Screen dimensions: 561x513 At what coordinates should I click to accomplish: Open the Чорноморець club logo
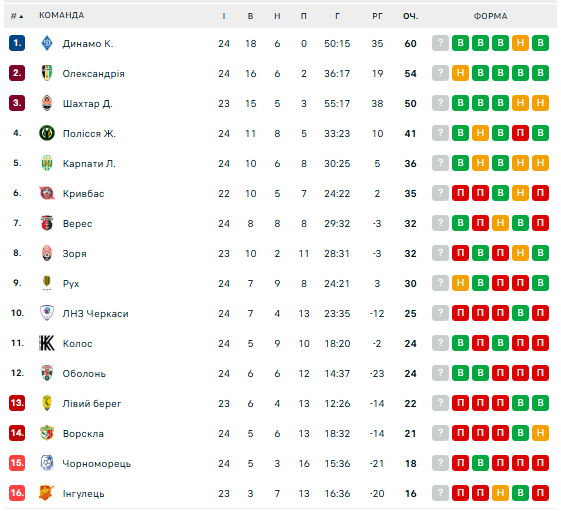(x=47, y=463)
